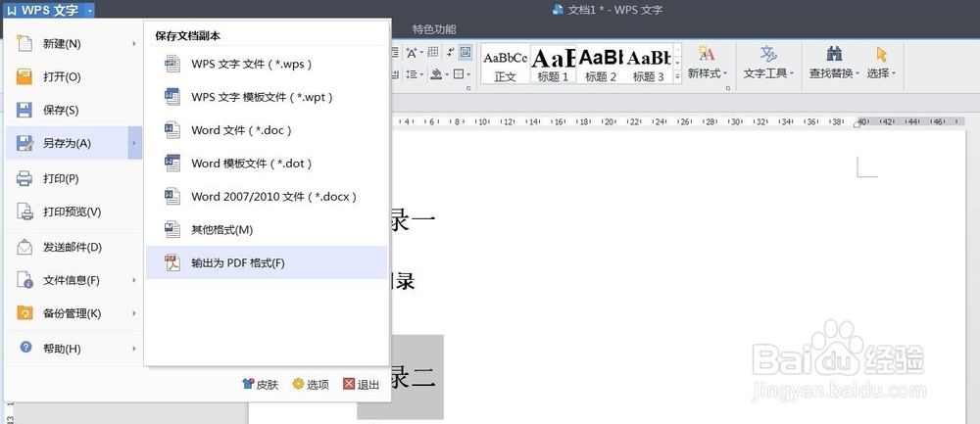Image resolution: width=980 pixels, height=424 pixels.
Task: Apply the 正文 style
Action: coord(505,64)
